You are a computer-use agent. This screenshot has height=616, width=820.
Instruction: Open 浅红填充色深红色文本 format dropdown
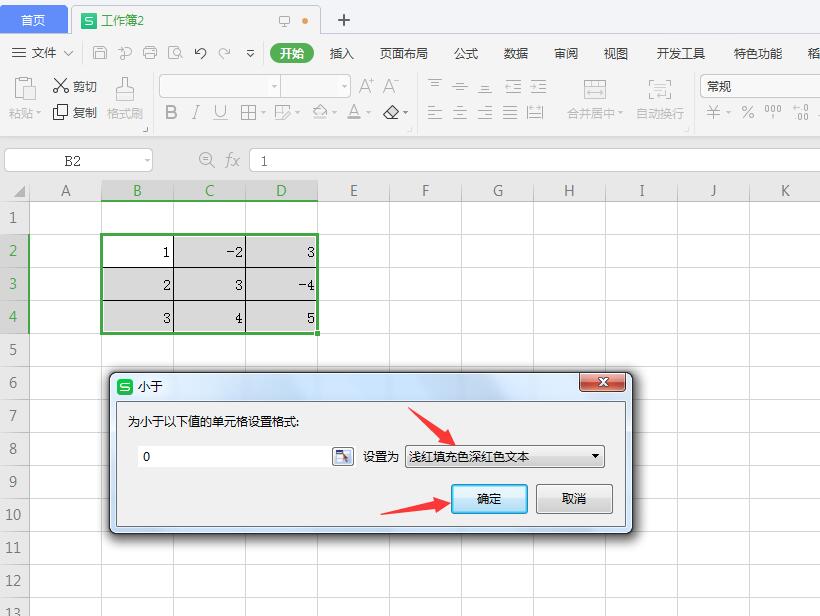(505, 457)
